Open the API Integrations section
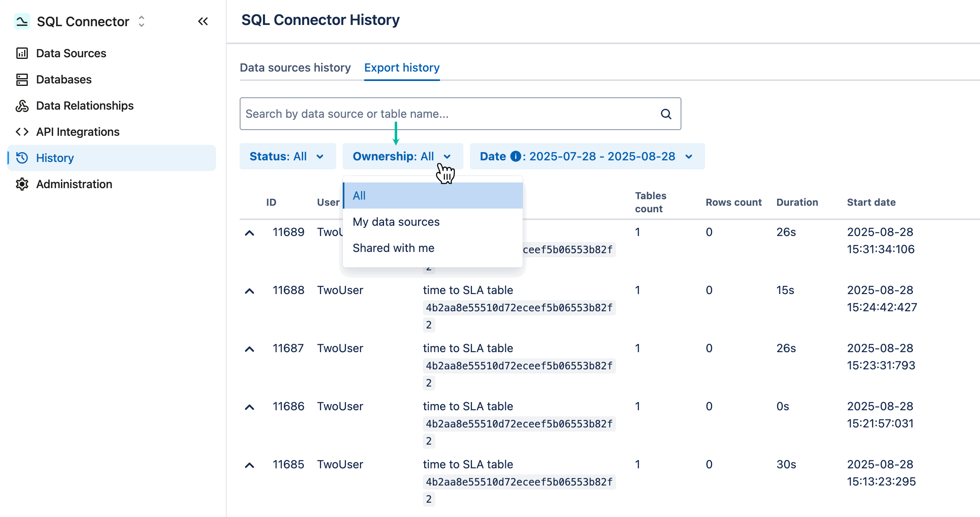This screenshot has width=980, height=517. point(78,132)
